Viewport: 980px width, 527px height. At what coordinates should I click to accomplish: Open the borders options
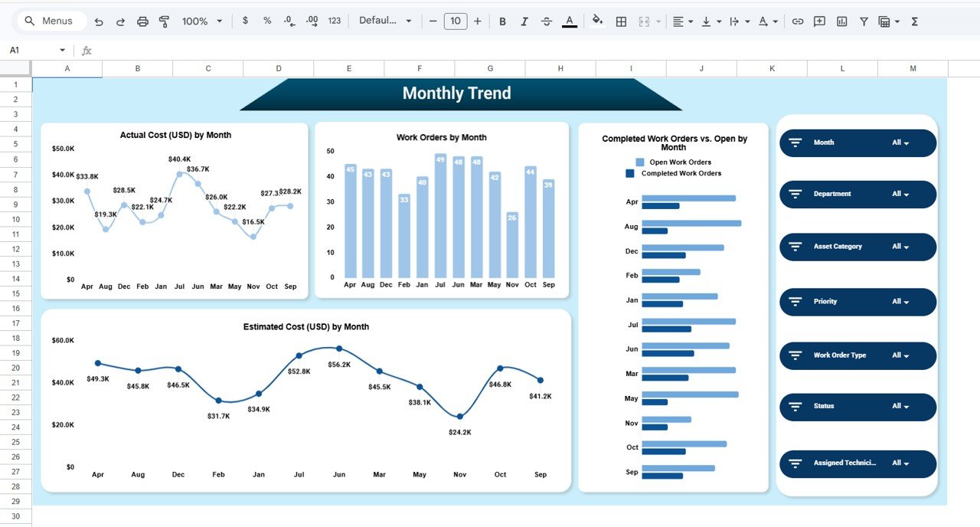point(621,21)
